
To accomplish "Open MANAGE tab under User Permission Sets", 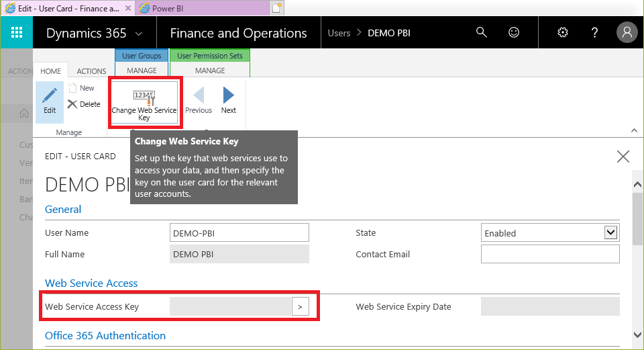I will [x=210, y=71].
